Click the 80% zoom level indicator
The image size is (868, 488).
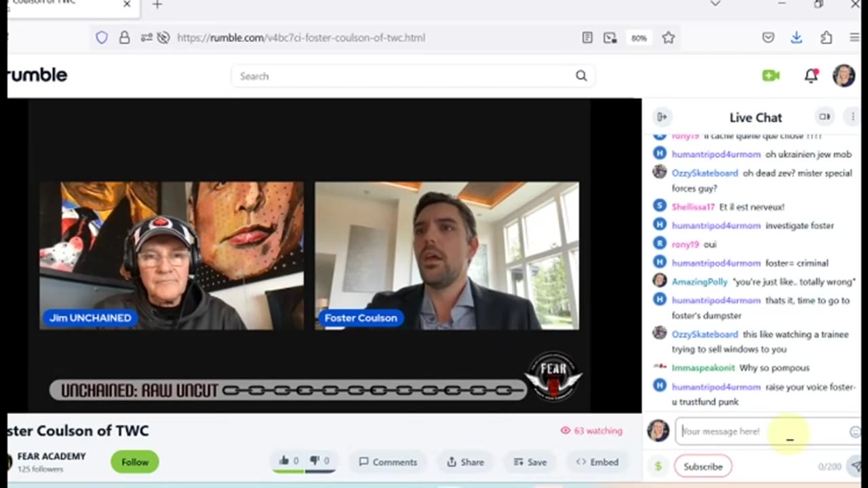(x=639, y=38)
